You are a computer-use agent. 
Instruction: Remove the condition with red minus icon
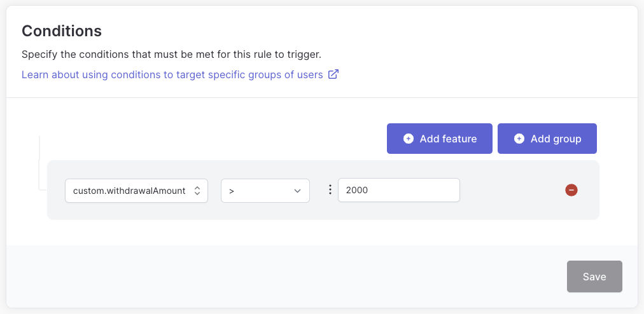[x=571, y=190]
